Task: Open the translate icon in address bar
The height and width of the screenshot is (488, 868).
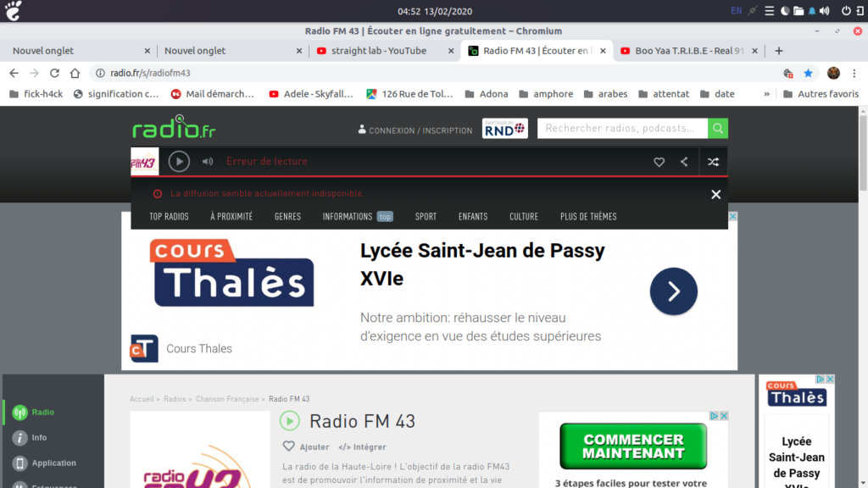Action: pos(788,73)
